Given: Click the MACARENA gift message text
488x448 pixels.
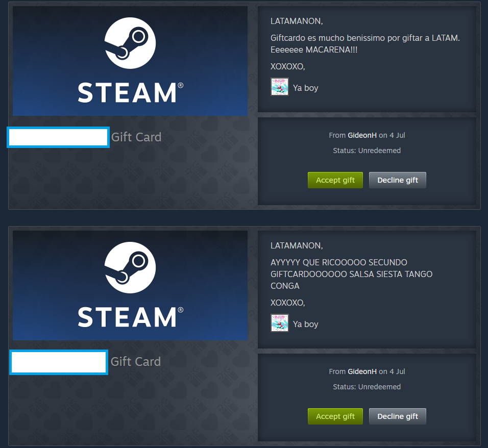Looking at the screenshot, I should (x=365, y=44).
